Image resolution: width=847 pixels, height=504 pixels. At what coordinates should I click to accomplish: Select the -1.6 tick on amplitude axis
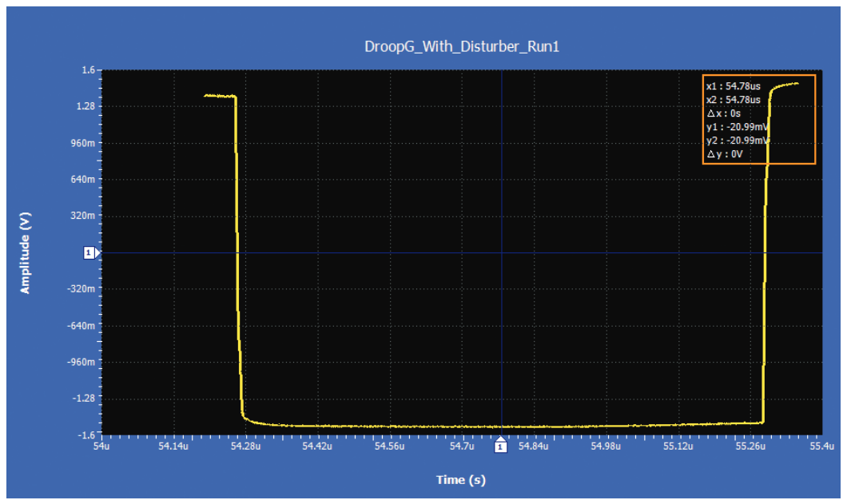[x=85, y=435]
